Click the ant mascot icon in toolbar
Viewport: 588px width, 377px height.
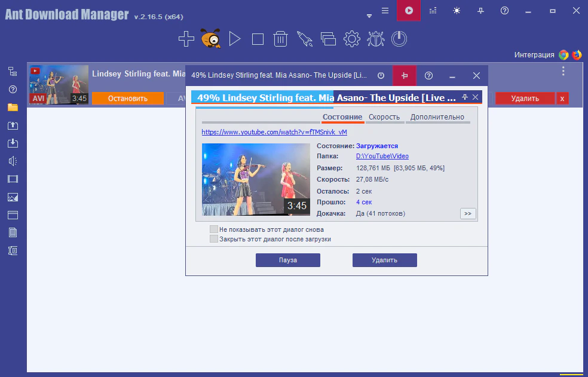210,39
